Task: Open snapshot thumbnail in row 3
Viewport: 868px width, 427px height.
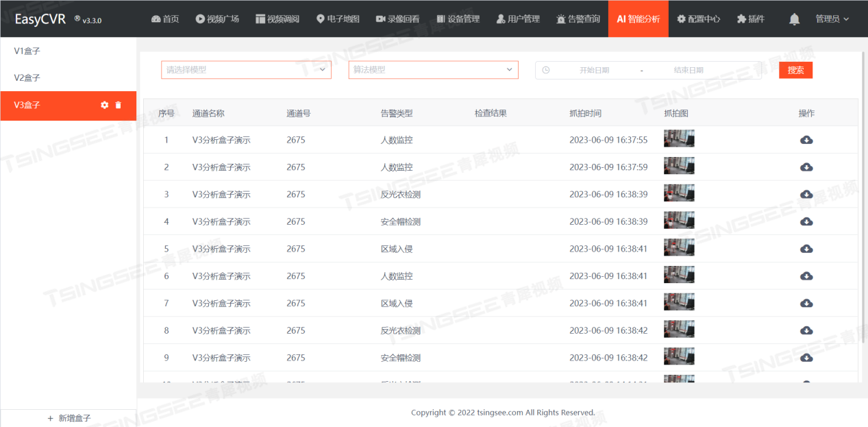Action: (679, 193)
